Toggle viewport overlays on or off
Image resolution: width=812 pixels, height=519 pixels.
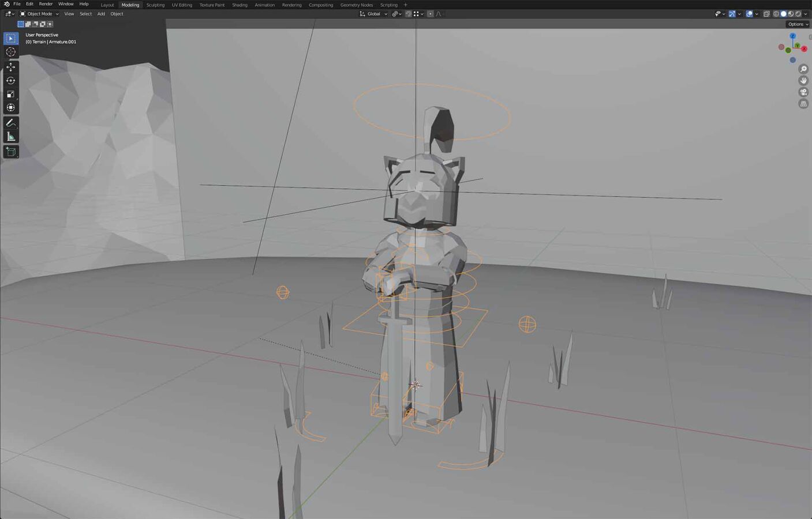pos(749,14)
